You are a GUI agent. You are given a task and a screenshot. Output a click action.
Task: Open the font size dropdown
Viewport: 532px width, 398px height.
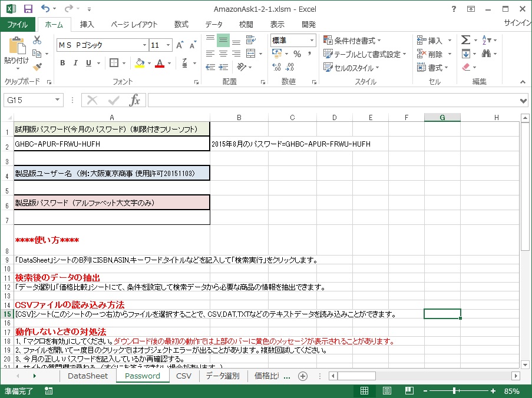coord(168,45)
